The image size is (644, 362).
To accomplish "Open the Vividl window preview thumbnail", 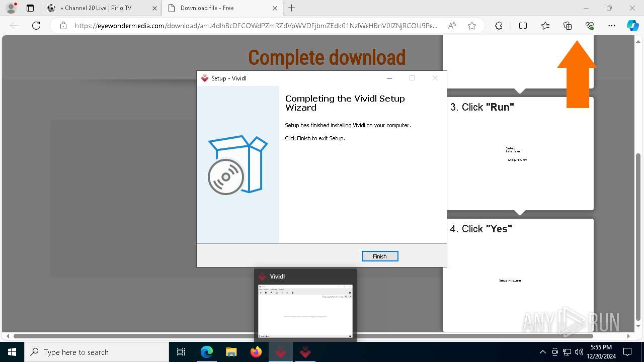I will point(305,311).
